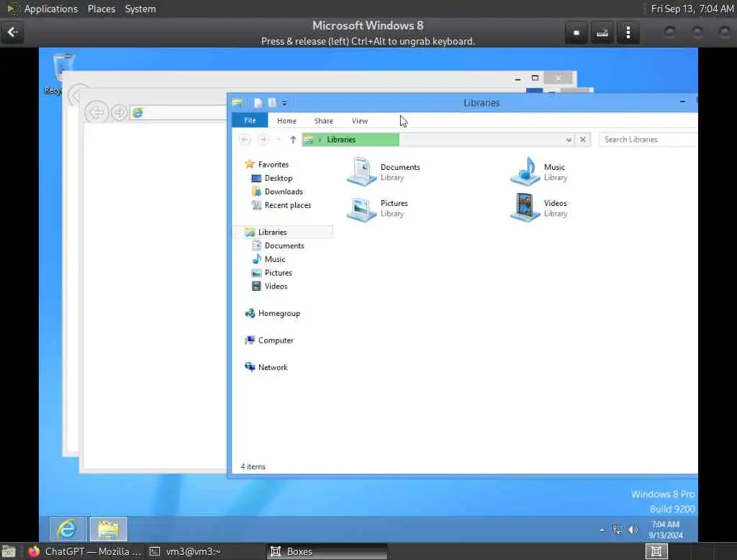Open Boxes keyboard shortcuts button
Viewport: 737px width, 560px height.
602,33
